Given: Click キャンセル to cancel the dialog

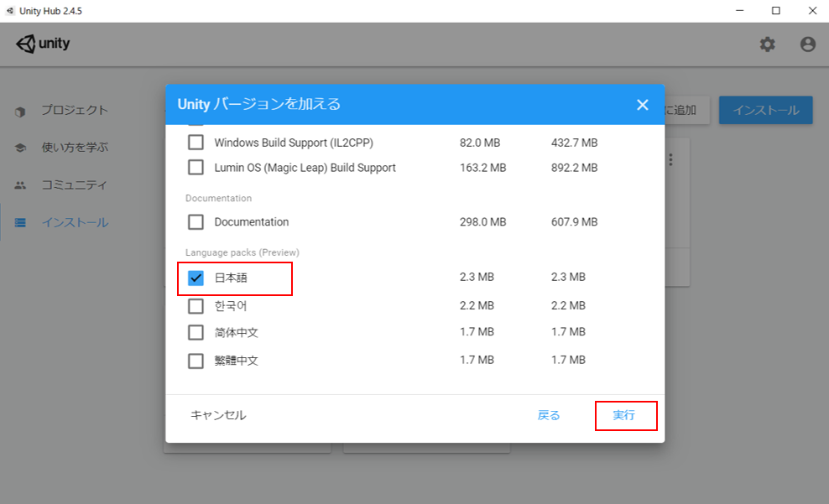Looking at the screenshot, I should pos(218,415).
